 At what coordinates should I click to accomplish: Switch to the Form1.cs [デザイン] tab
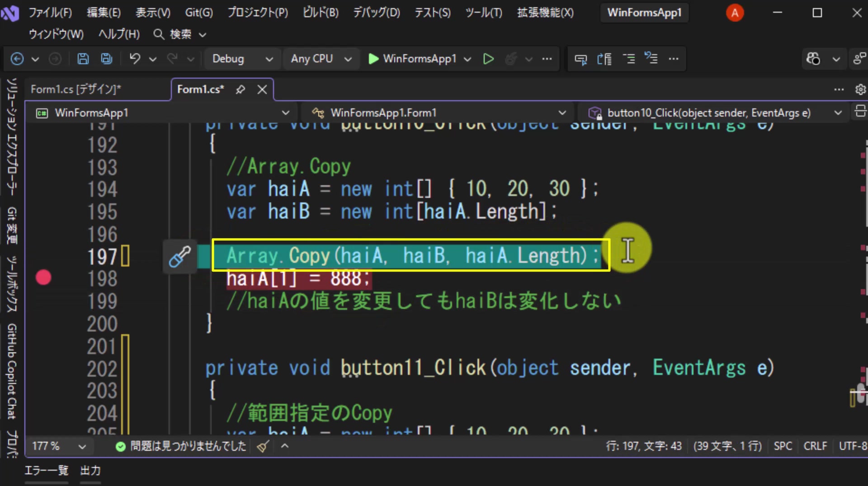[76, 89]
